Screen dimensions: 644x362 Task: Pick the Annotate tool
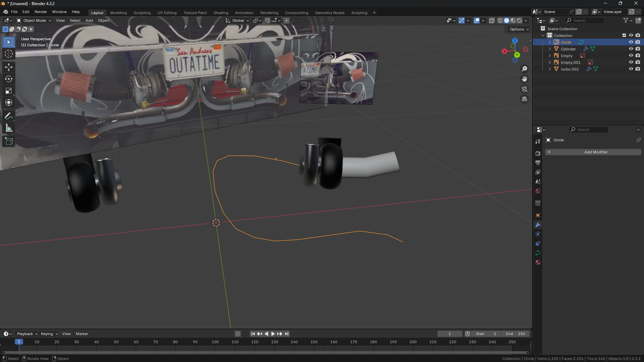(9, 116)
